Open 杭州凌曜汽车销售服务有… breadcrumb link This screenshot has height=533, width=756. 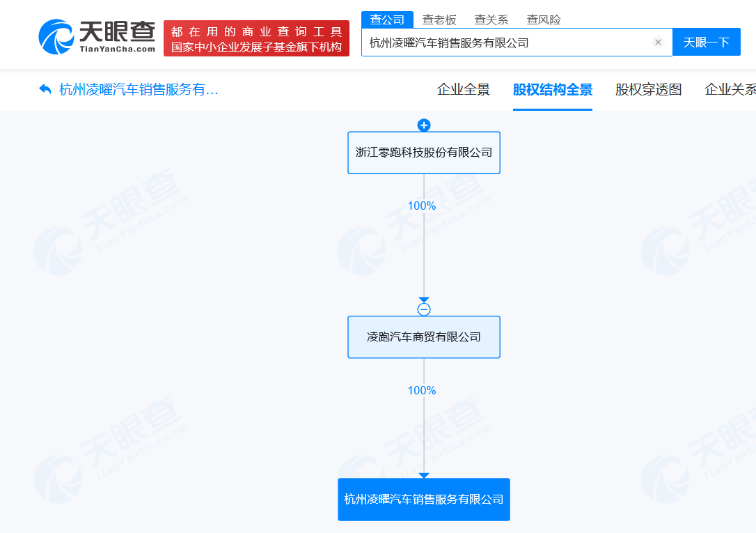139,89
